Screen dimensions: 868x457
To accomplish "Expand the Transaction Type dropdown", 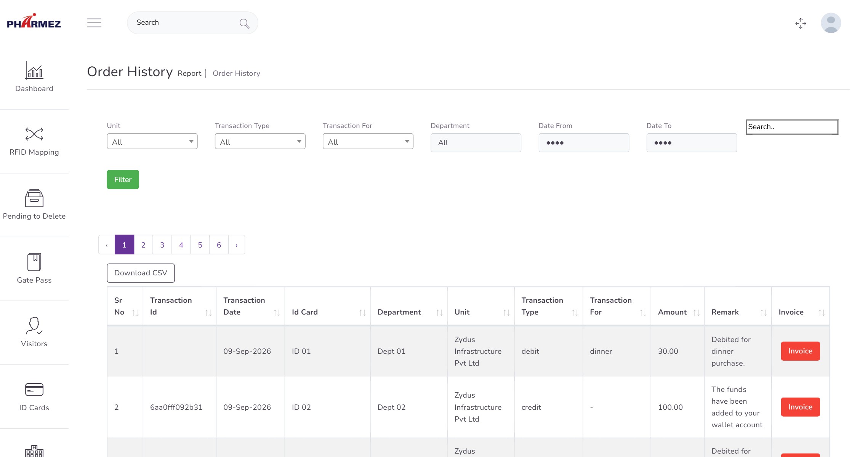I will click(x=260, y=141).
